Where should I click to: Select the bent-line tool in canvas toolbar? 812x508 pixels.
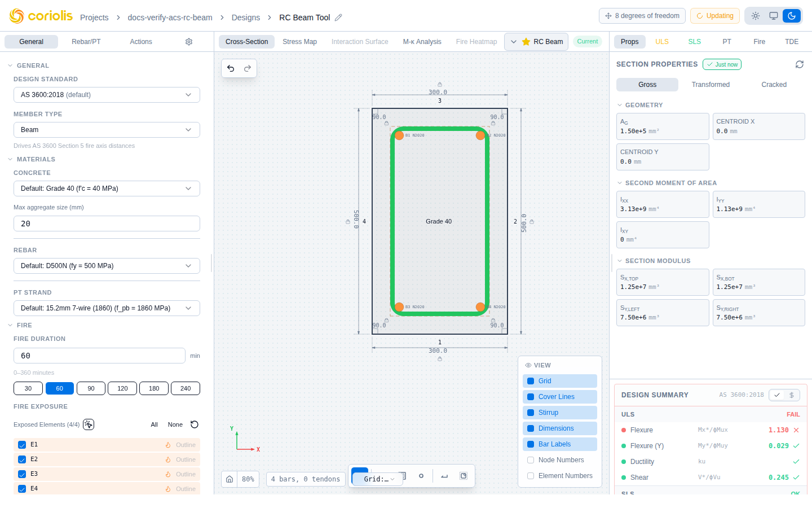click(444, 476)
